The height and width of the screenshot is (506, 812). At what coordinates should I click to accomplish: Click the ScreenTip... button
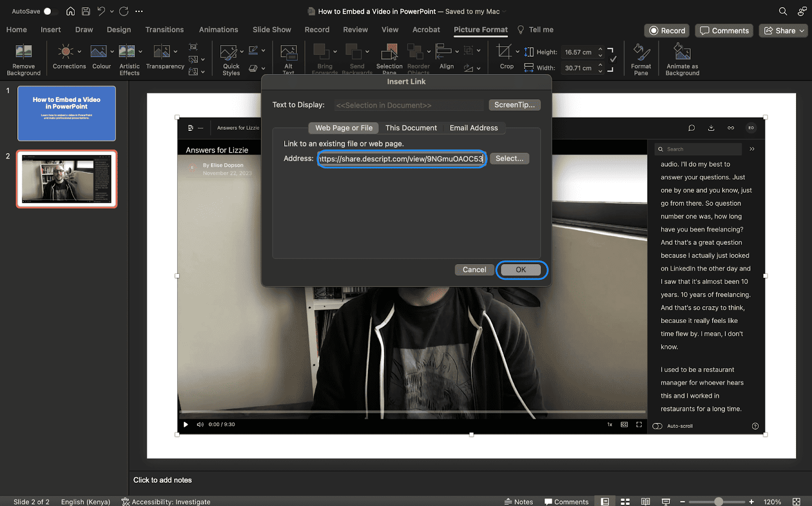point(514,105)
